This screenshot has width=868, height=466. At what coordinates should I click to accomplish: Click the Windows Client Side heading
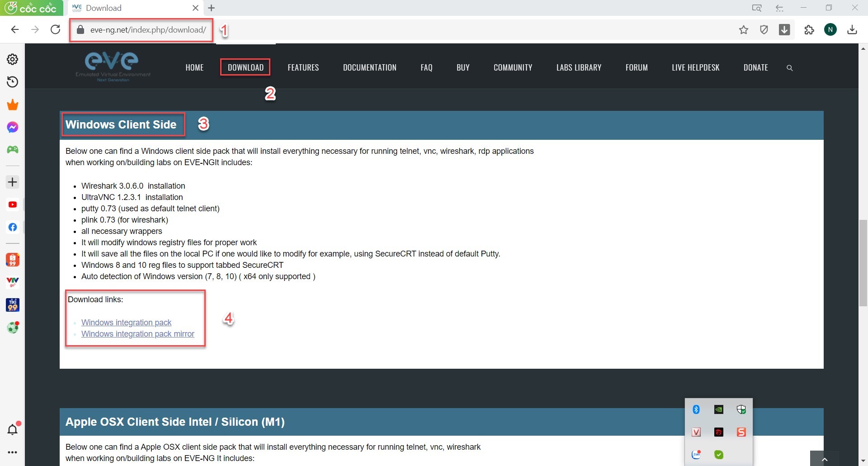point(121,124)
